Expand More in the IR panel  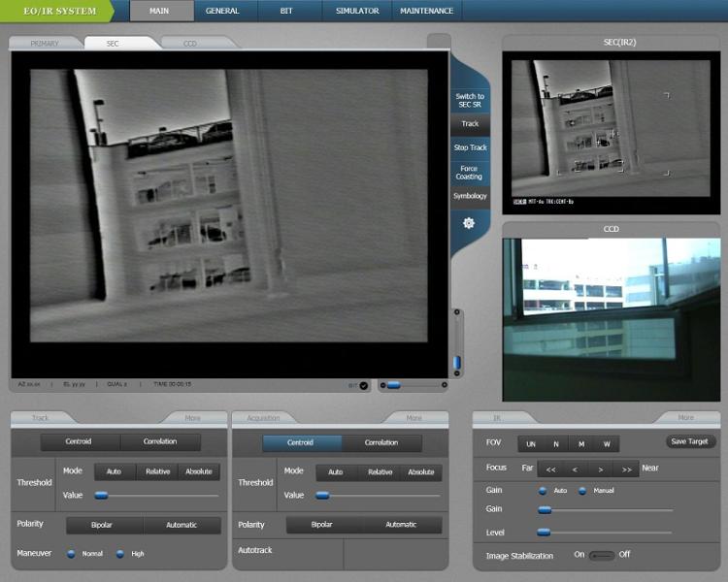685,417
